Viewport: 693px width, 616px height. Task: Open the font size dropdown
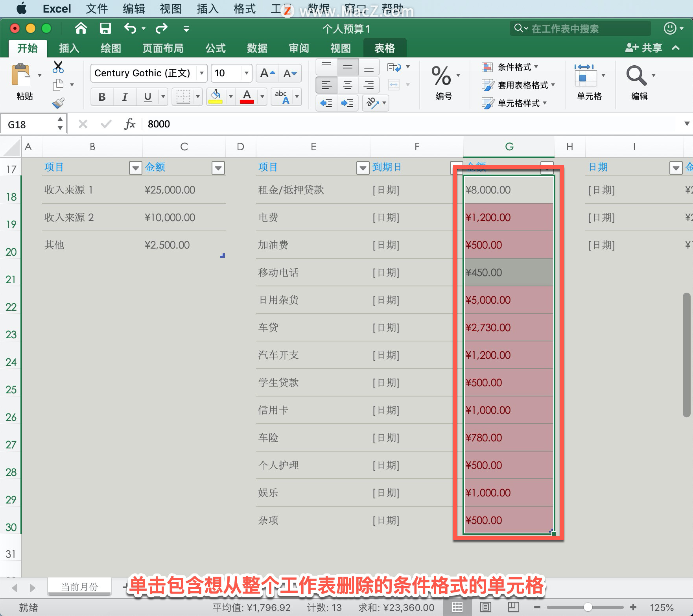pos(246,73)
